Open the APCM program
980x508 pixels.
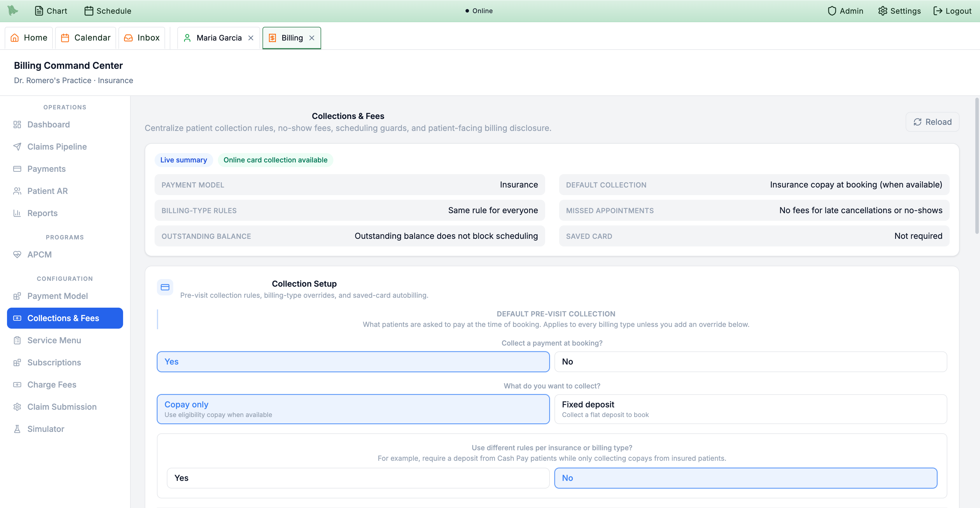[65, 254]
